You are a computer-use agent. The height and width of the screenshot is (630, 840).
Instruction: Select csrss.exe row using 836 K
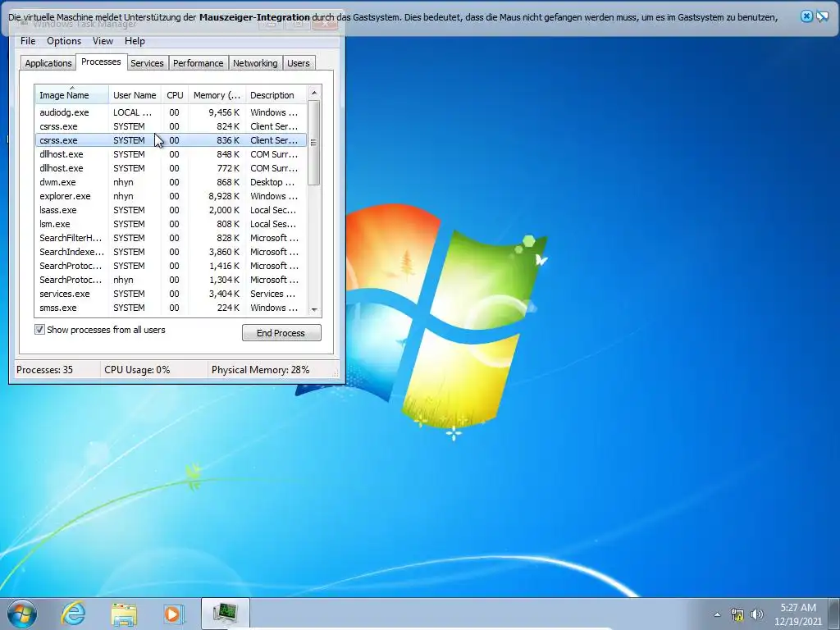pyautogui.click(x=171, y=140)
